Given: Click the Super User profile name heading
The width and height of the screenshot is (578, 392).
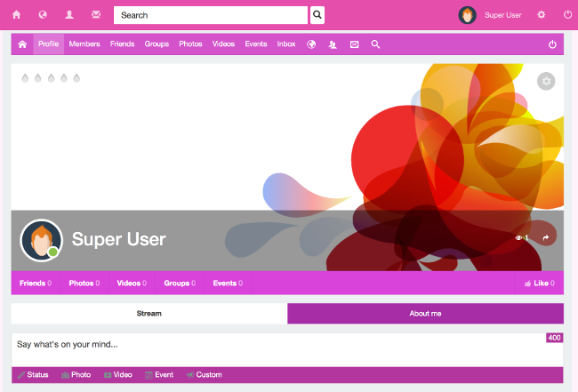Looking at the screenshot, I should click(x=118, y=239).
